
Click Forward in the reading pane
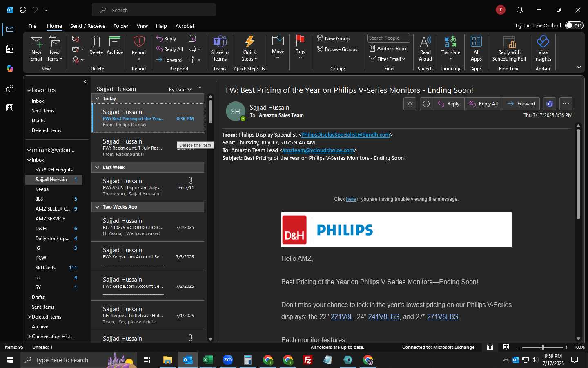pos(521,104)
